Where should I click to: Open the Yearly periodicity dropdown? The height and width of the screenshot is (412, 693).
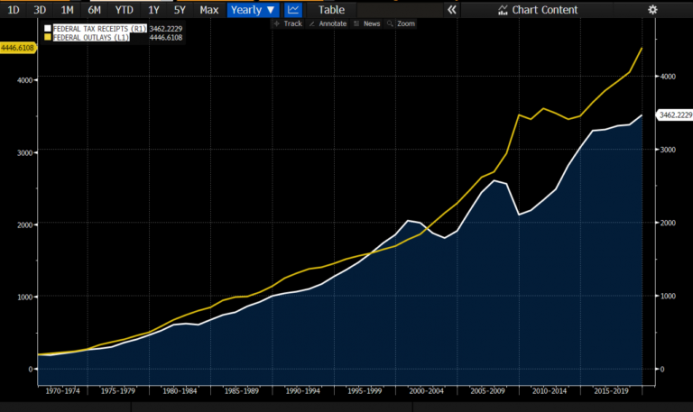(253, 10)
